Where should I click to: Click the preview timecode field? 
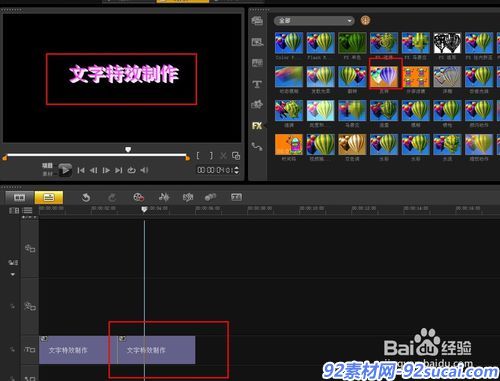215,170
